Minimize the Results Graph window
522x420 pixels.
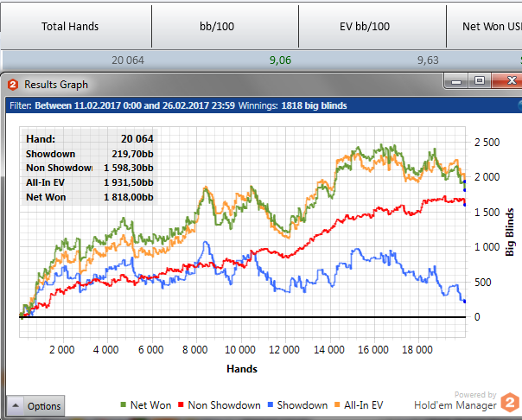click(x=456, y=81)
